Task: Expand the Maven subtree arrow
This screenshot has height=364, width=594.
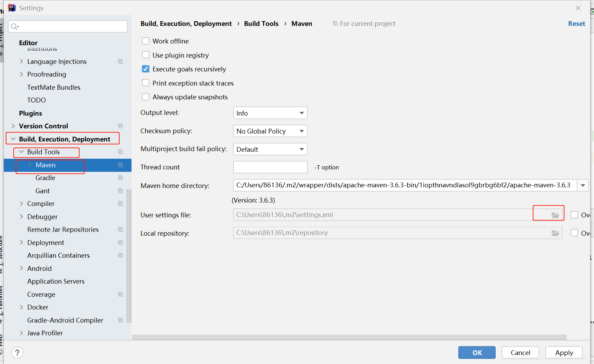Action: 30,165
